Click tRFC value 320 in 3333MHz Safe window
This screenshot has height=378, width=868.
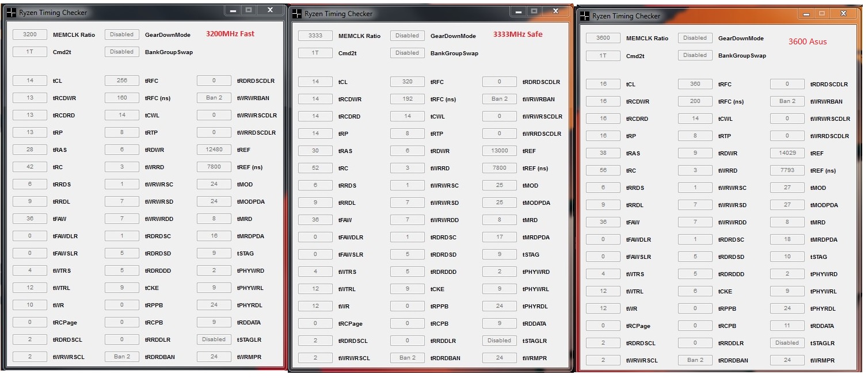click(x=408, y=82)
